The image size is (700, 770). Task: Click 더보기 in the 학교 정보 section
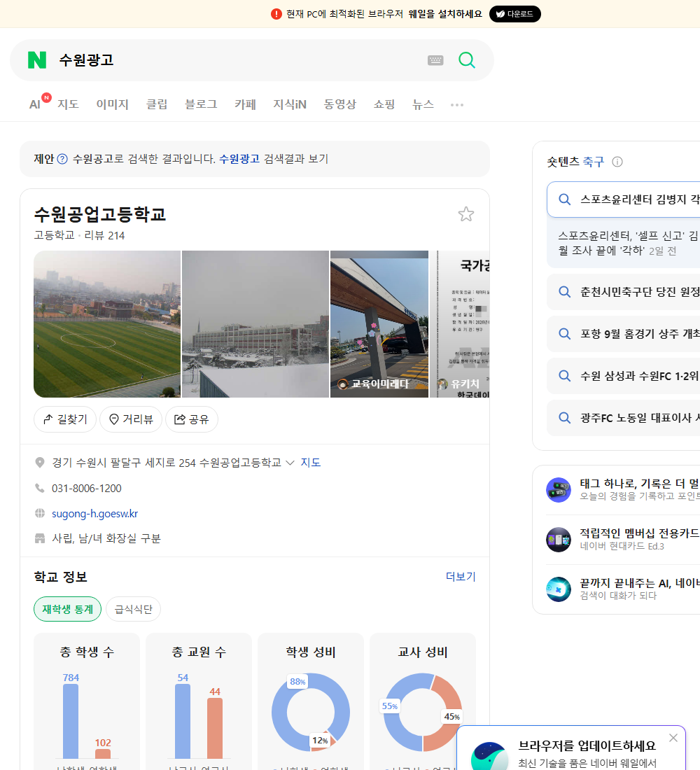click(461, 577)
